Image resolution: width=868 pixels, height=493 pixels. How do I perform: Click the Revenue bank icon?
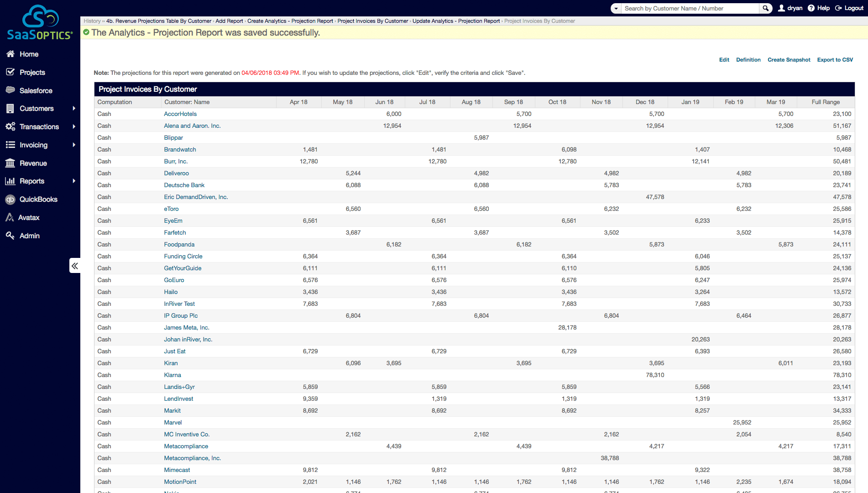10,163
